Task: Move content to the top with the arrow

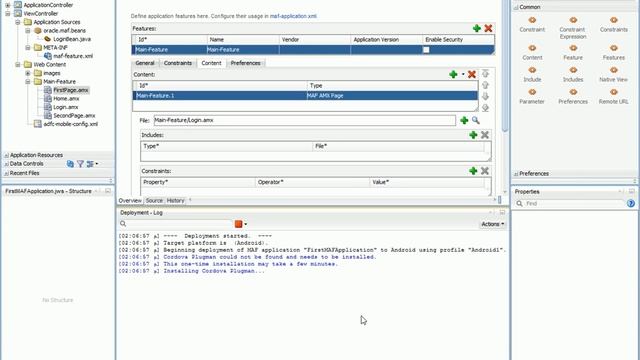Action: (485, 74)
